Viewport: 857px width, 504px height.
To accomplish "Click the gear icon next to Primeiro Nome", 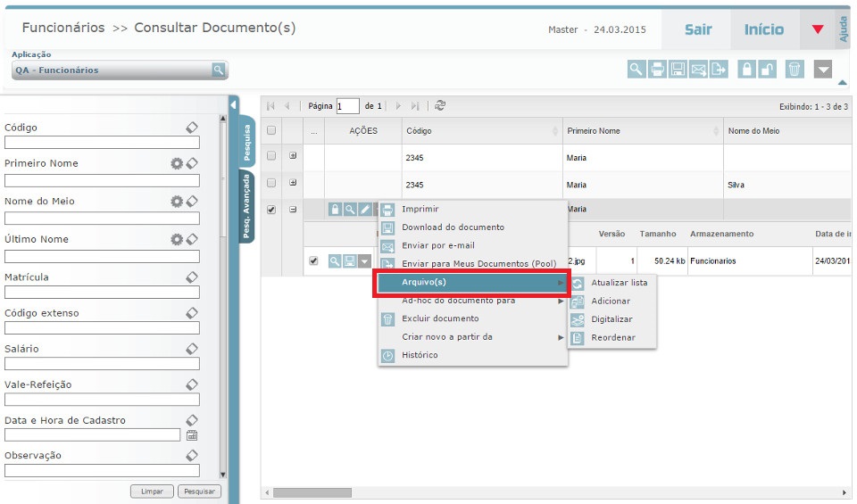I will pos(177,163).
